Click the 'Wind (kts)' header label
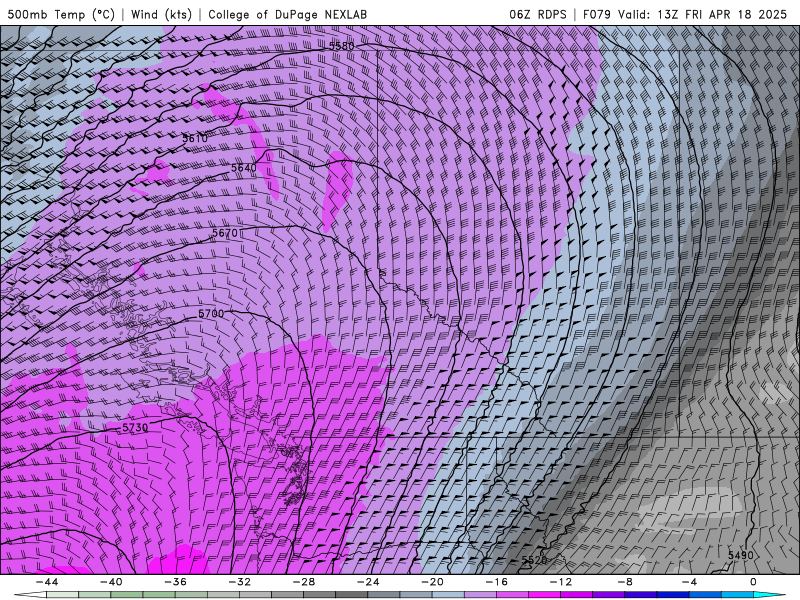The height and width of the screenshot is (600, 800). pos(161,14)
